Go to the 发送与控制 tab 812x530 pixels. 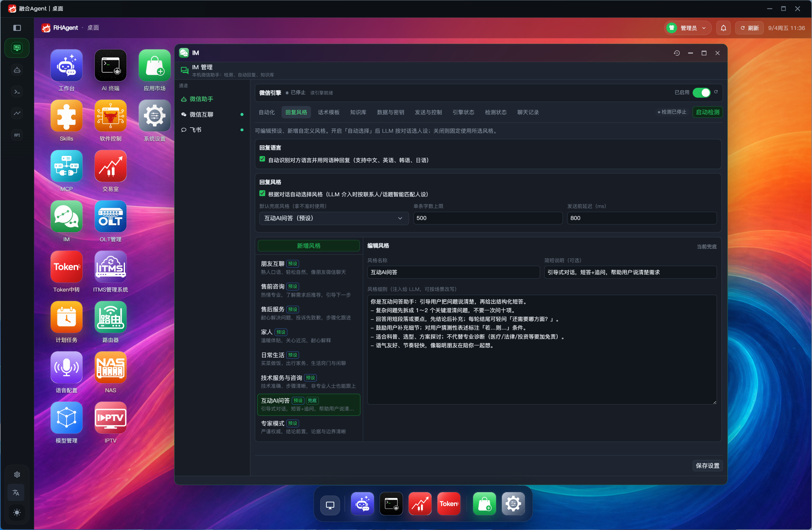[x=428, y=112]
